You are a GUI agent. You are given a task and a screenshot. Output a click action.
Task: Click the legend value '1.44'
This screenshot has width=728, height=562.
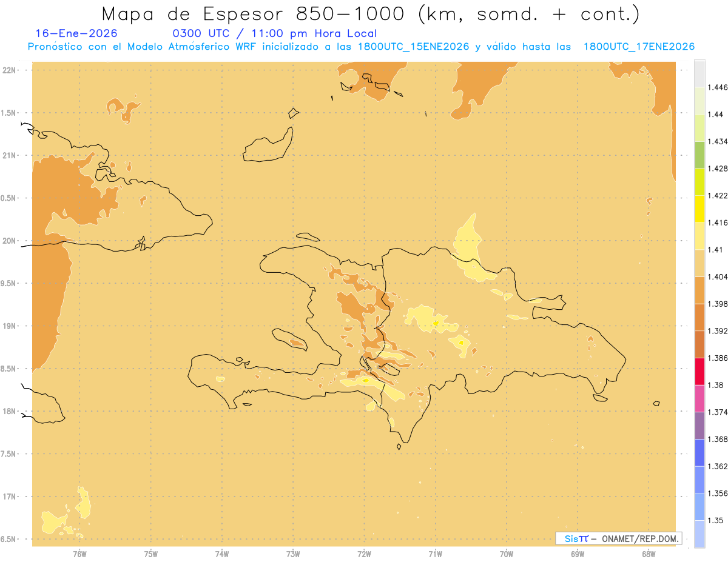pos(716,115)
